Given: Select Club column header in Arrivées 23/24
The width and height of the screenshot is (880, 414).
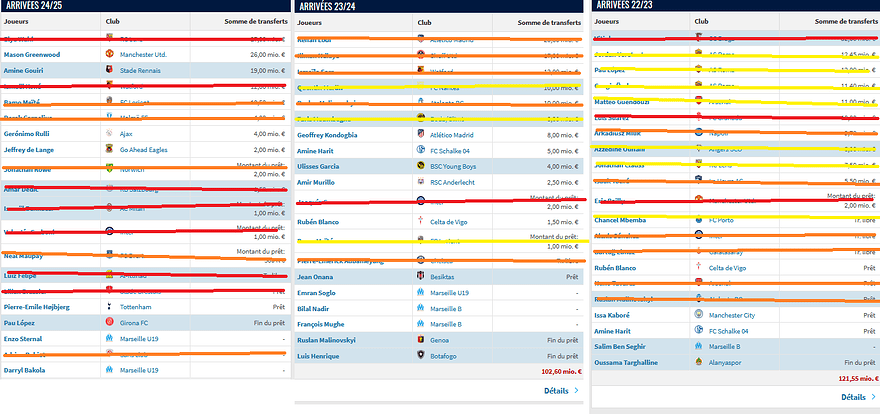Looking at the screenshot, I should tap(424, 22).
